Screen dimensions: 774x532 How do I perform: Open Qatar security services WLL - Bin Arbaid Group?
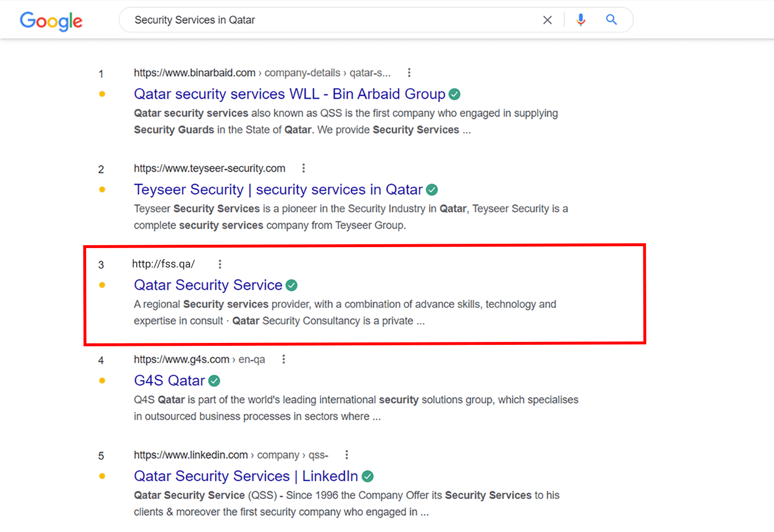289,94
